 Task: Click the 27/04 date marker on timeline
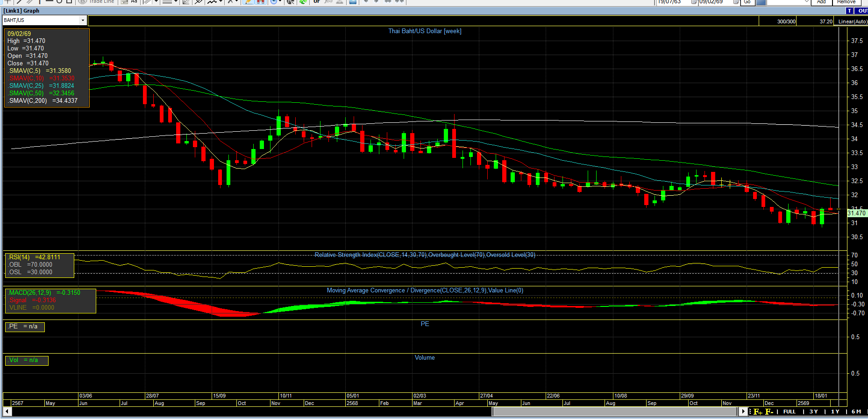486,396
